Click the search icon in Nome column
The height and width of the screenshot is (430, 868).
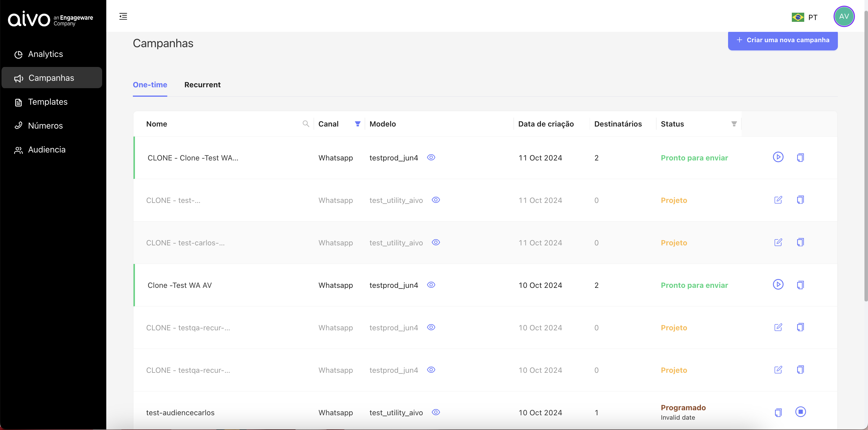(306, 124)
